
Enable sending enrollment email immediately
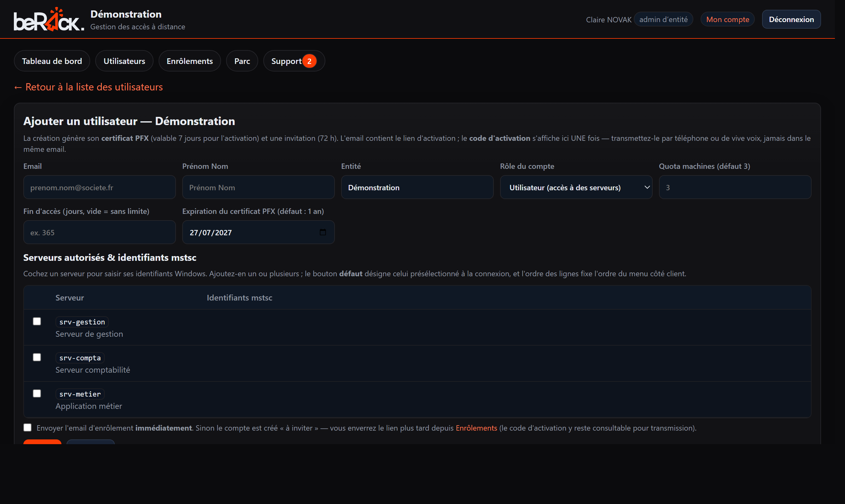27,427
